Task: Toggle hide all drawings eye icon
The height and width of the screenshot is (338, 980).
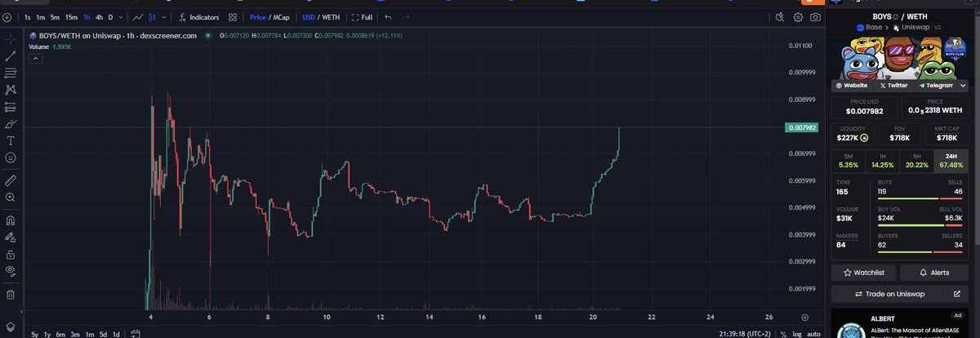Action: coord(11,270)
